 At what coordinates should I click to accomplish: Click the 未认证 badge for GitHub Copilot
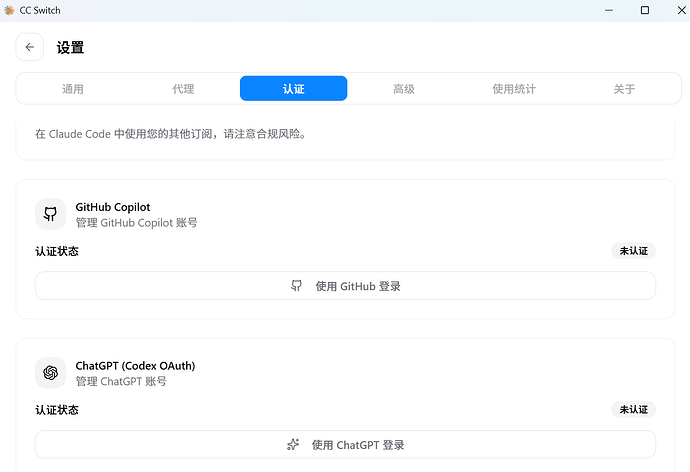click(634, 251)
